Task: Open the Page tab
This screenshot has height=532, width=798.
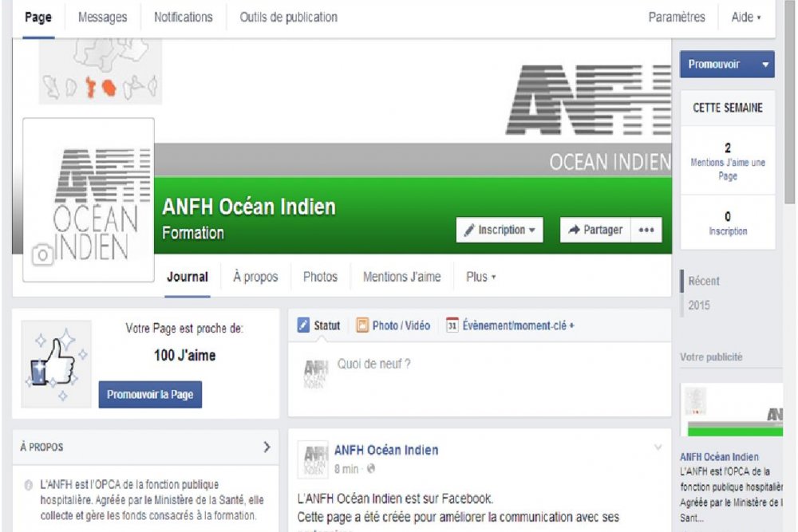Action: [38, 18]
